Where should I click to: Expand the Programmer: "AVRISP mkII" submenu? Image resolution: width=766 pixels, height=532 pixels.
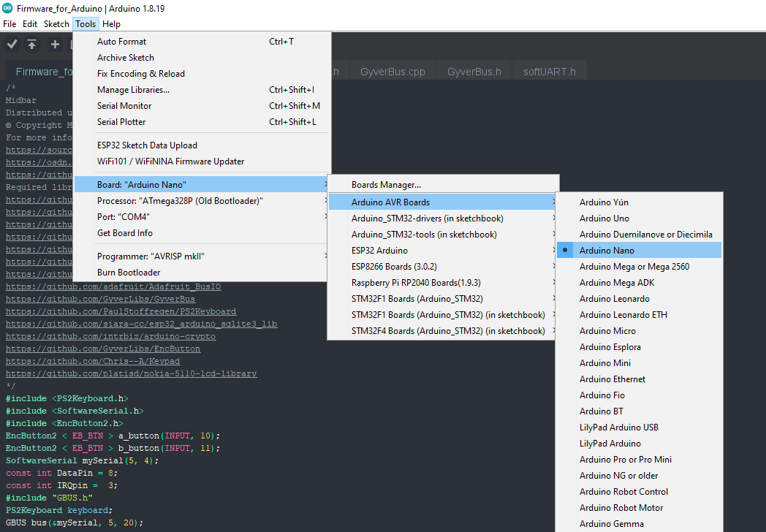coord(202,256)
